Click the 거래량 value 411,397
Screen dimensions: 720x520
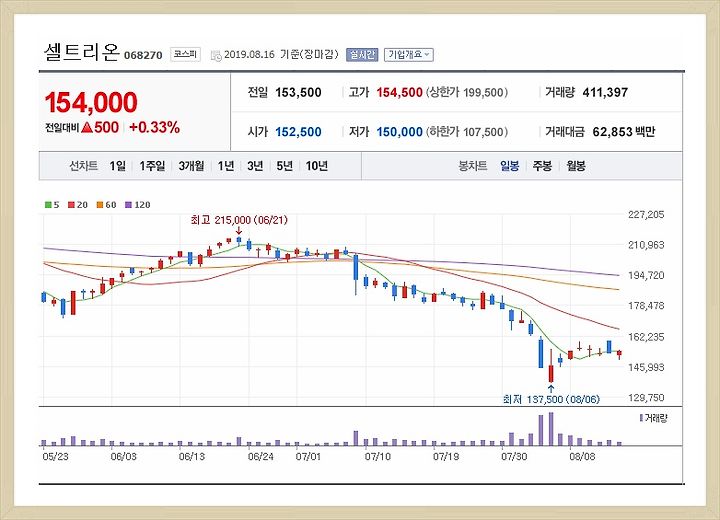coord(605,92)
